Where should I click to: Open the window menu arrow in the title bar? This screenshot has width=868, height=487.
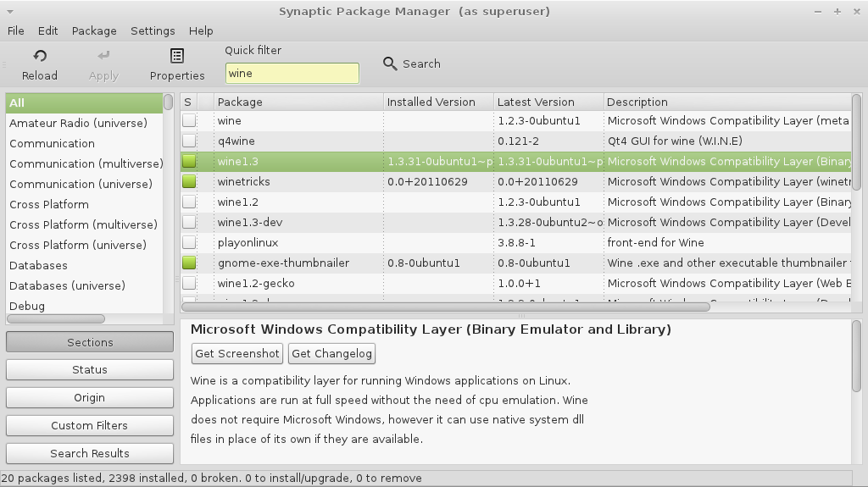(x=10, y=12)
